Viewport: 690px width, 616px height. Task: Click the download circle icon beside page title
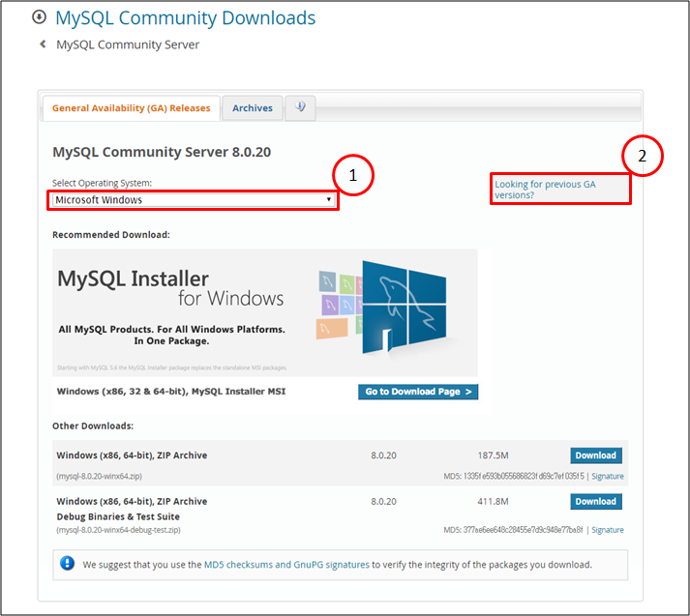[39, 17]
